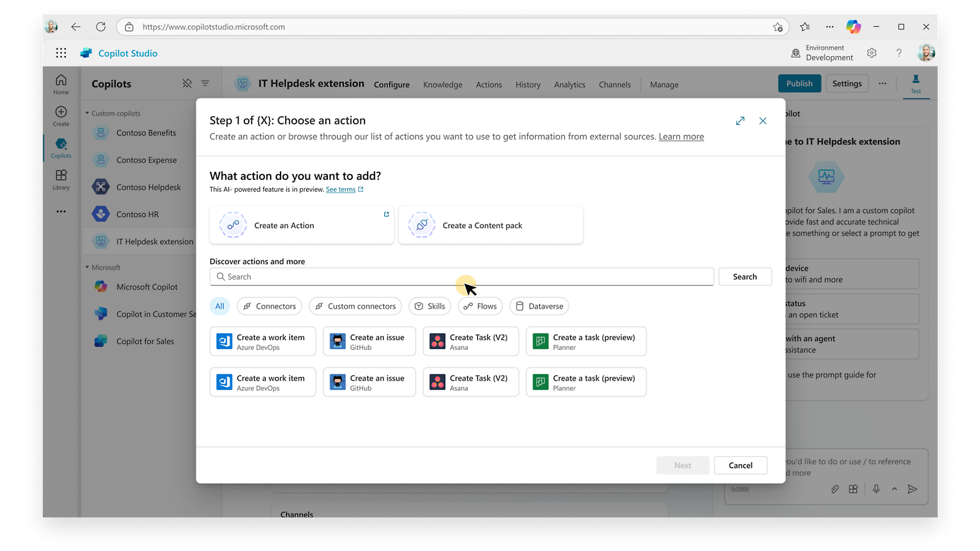
Task: Open the settings gear icon
Action: (x=872, y=53)
